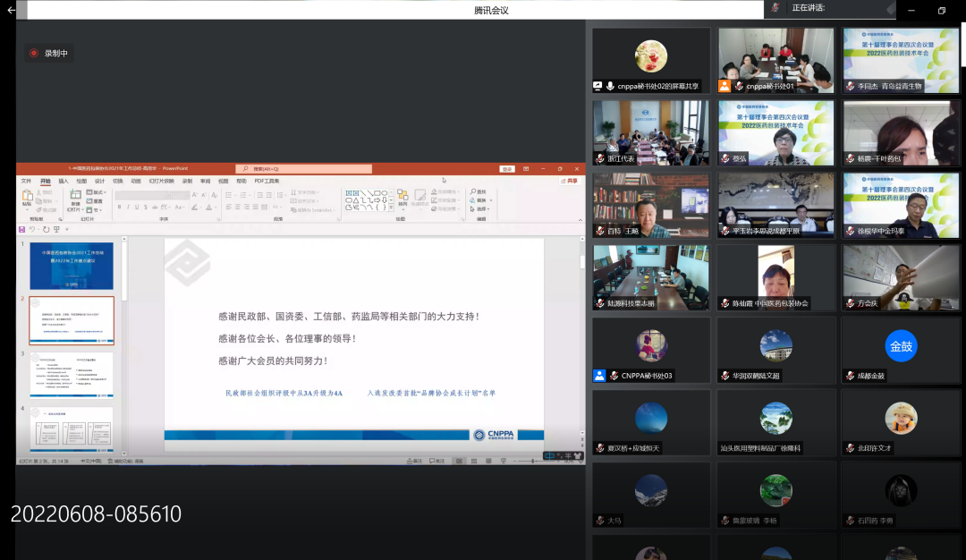Click the Redo icon in quick access toolbar

46,229
